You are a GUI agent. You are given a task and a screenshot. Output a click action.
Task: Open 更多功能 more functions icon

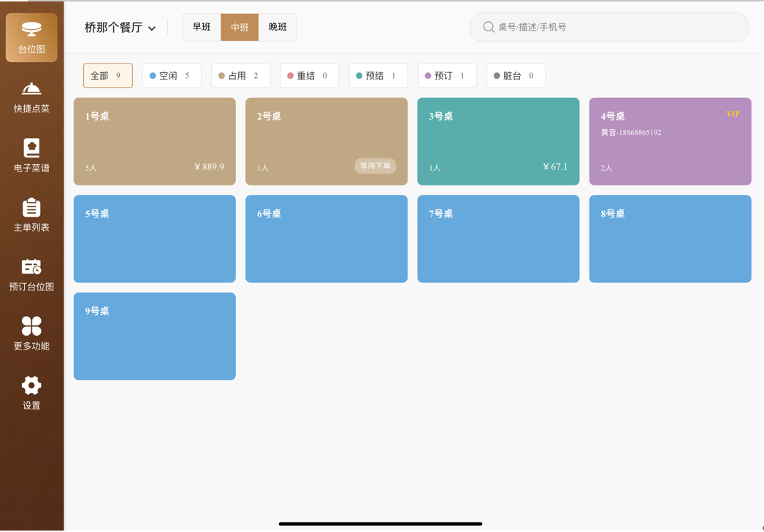point(31,326)
